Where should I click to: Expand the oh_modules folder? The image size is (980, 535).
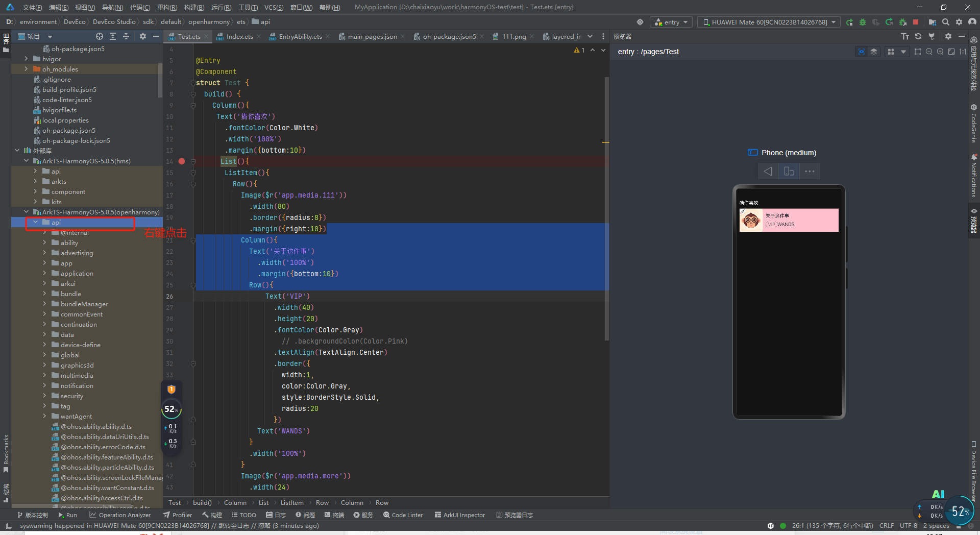pyautogui.click(x=26, y=69)
